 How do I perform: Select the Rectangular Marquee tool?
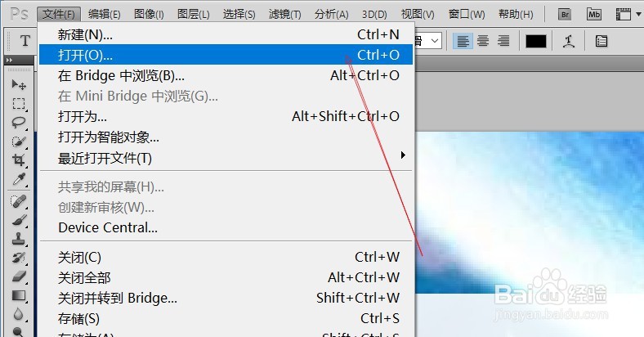click(19, 103)
